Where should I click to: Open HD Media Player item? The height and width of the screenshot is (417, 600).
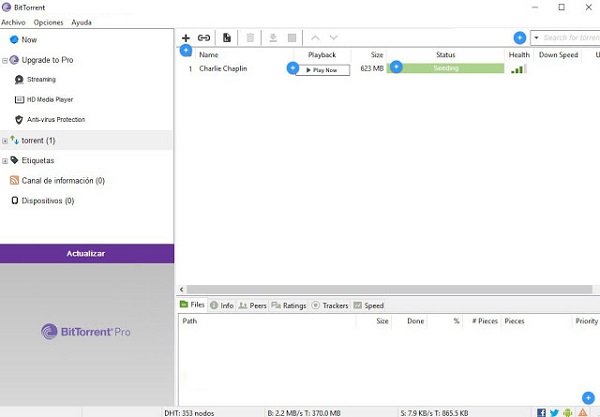(x=50, y=99)
